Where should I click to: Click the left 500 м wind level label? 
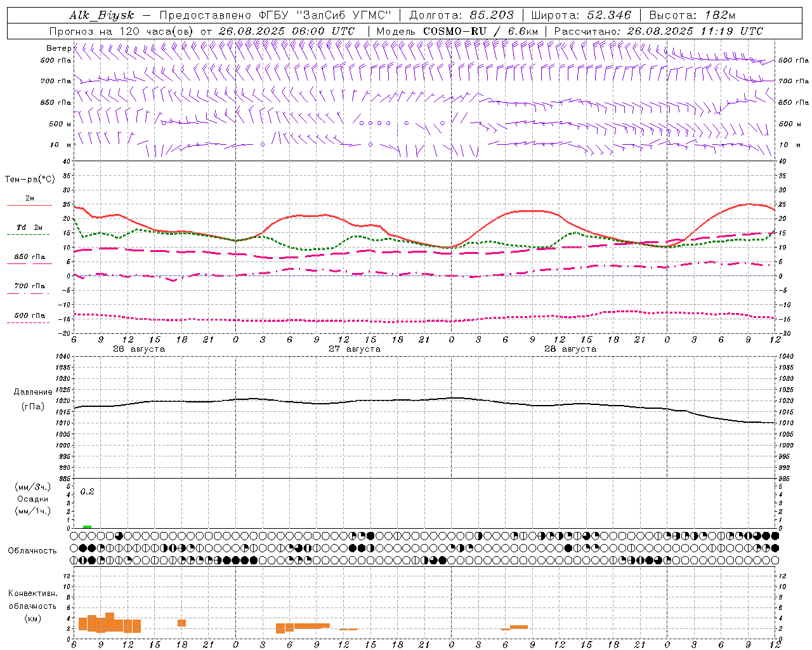point(60,124)
